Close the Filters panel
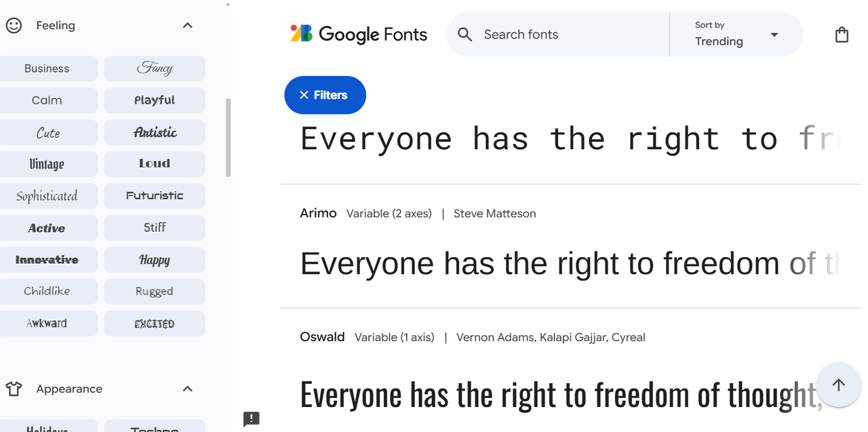 [325, 95]
